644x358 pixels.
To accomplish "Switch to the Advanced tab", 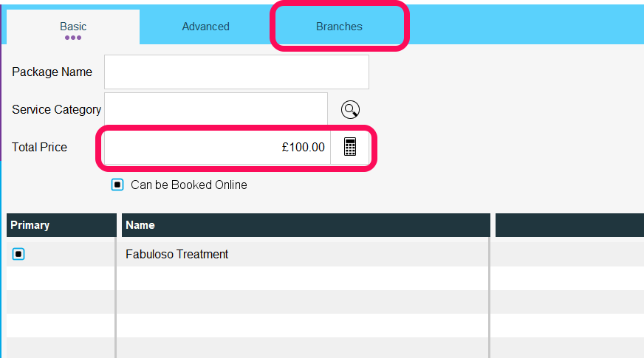I will tap(206, 27).
